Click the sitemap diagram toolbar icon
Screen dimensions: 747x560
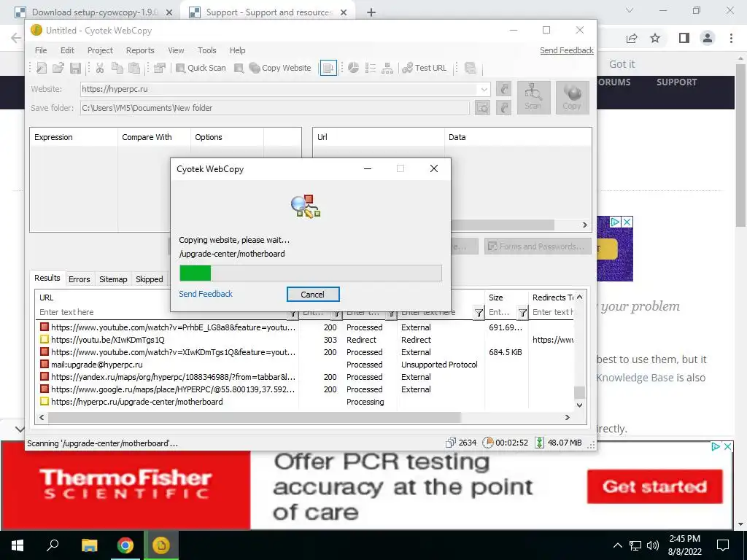387,68
